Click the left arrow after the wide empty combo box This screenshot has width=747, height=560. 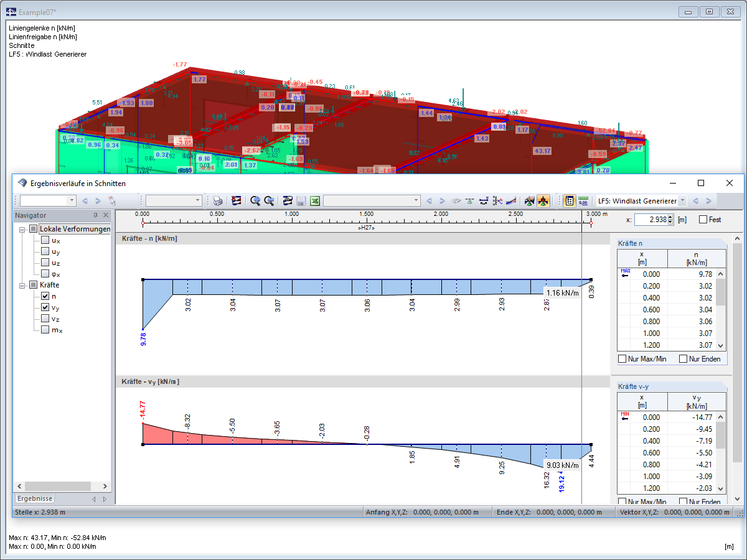(429, 201)
